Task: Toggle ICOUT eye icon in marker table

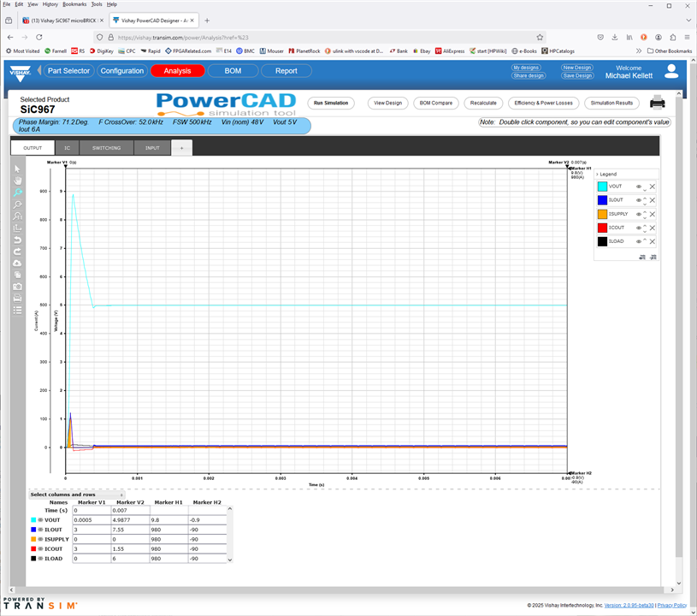Action: (40, 549)
